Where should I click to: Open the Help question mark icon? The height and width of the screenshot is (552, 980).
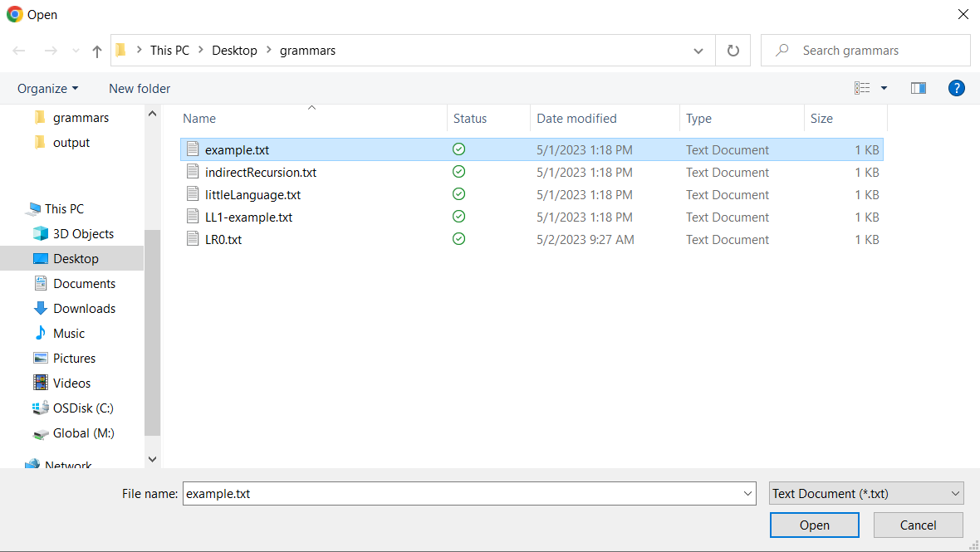(956, 88)
